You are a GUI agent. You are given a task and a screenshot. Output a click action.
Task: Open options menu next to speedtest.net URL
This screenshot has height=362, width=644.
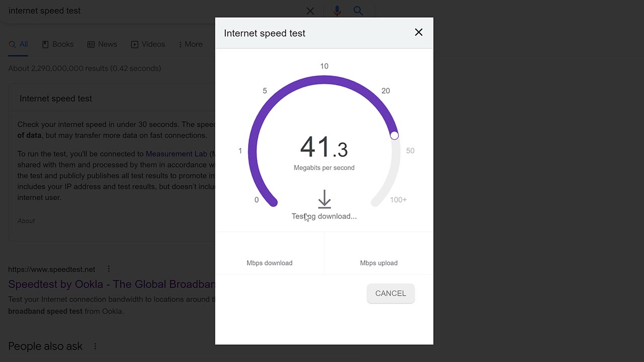109,269
